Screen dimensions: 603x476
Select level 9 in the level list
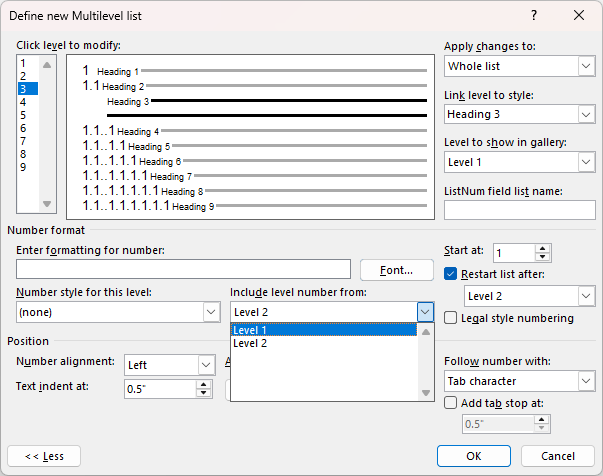pyautogui.click(x=27, y=167)
